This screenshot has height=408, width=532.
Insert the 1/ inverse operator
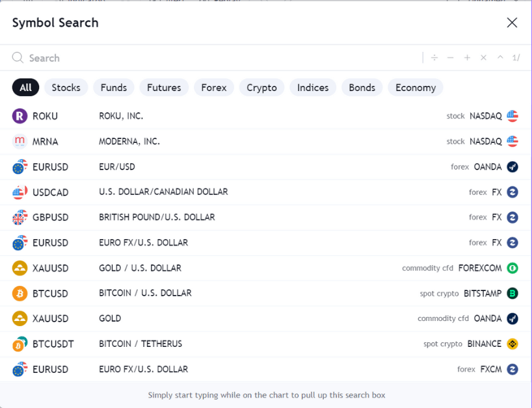point(516,58)
